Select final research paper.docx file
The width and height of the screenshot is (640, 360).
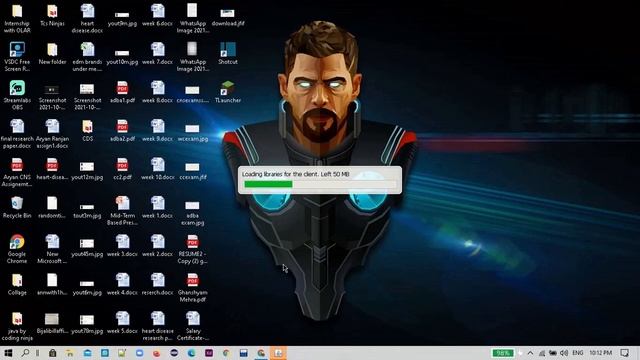17,133
